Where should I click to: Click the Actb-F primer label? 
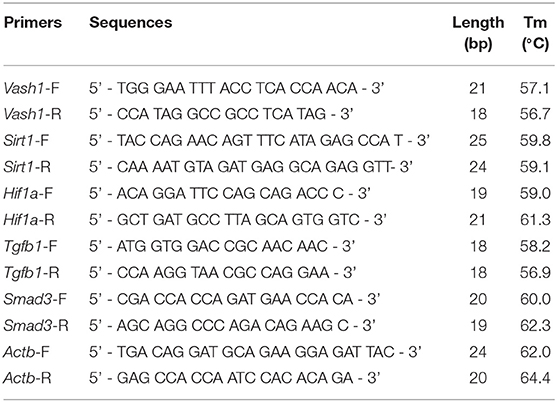click(26, 352)
